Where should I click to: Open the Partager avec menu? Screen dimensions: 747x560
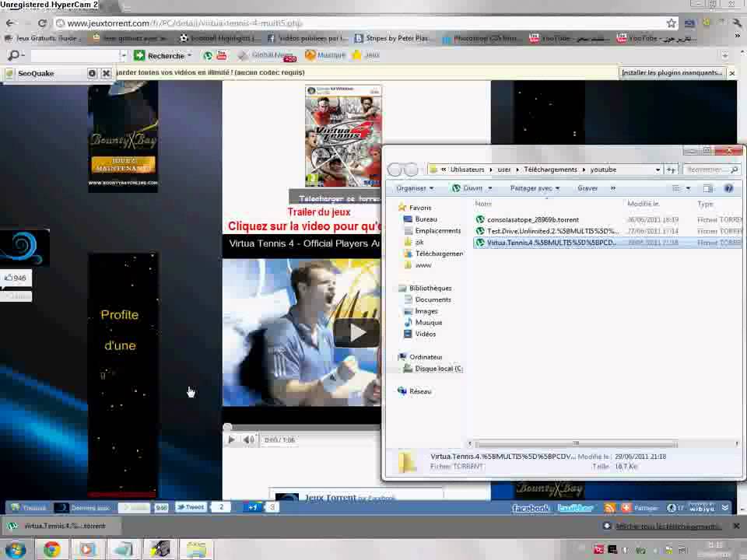tap(535, 188)
